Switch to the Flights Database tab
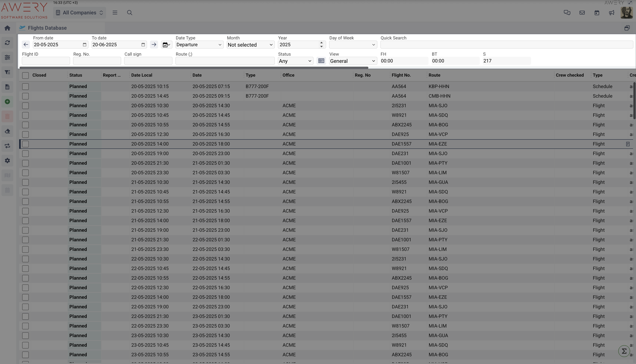This screenshot has height=364, width=636. tap(47, 28)
